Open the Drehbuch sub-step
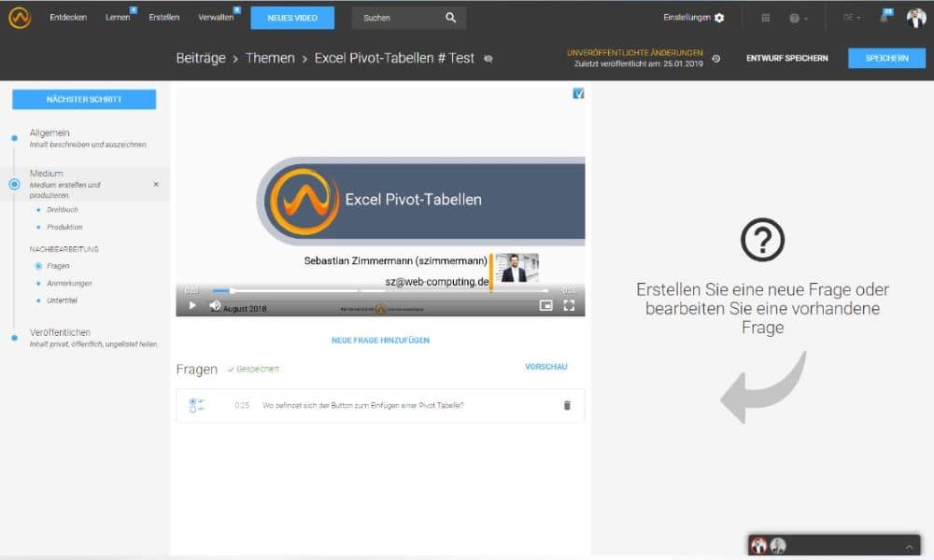 (x=62, y=210)
